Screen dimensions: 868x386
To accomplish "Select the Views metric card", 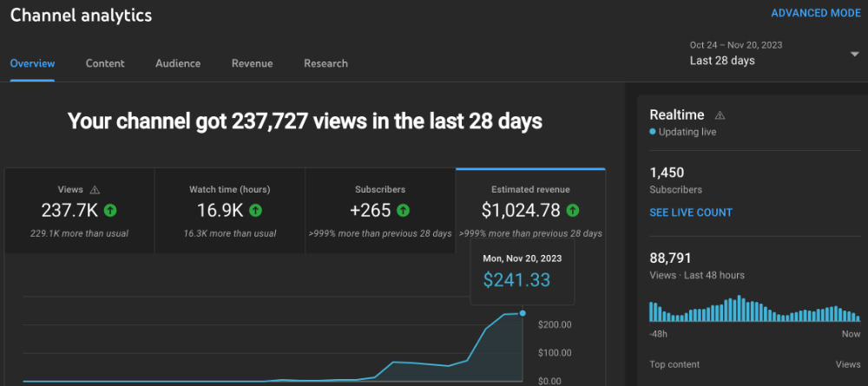I will tap(79, 211).
